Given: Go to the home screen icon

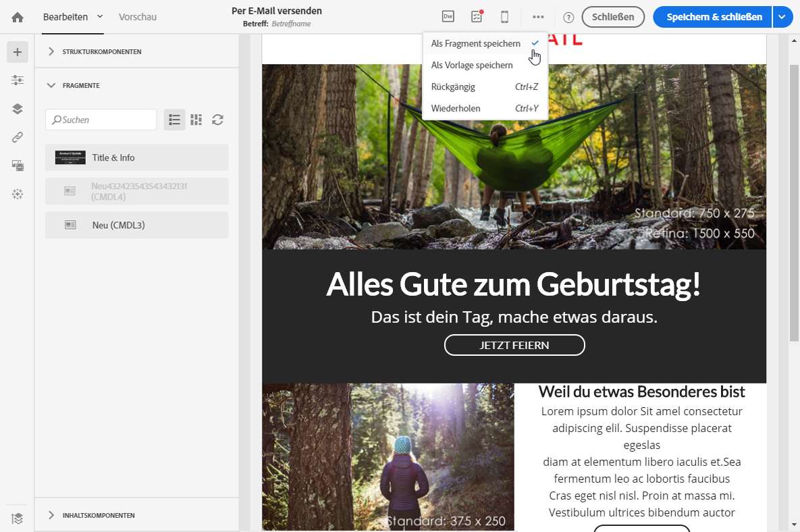Looking at the screenshot, I should point(18,18).
